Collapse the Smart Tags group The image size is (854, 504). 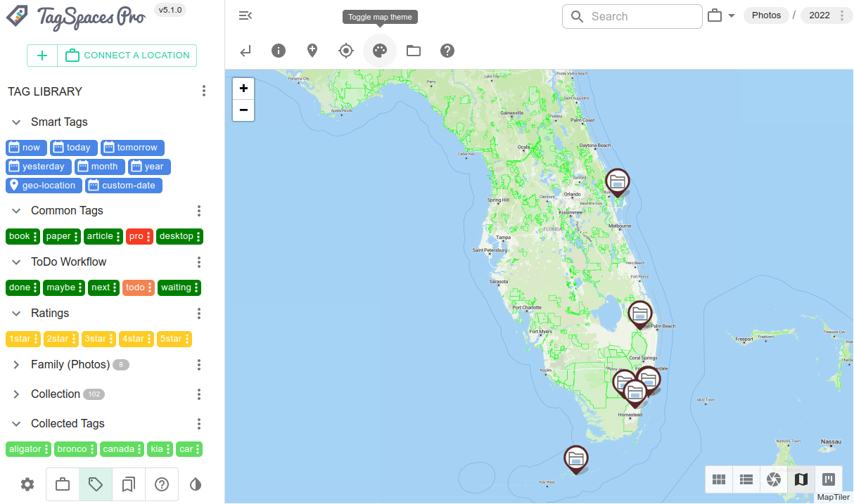point(16,122)
